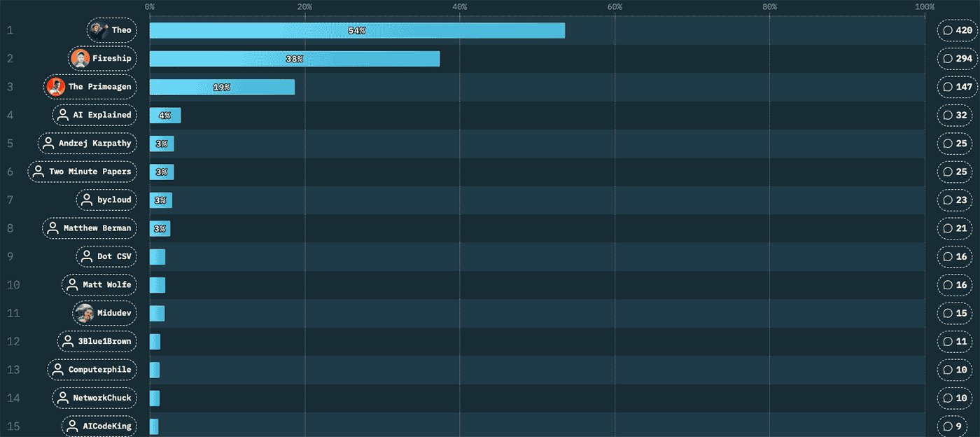Viewport: 980px width, 437px height.
Task: Click the comment bubble icon showing 9
Action: pyautogui.click(x=948, y=426)
